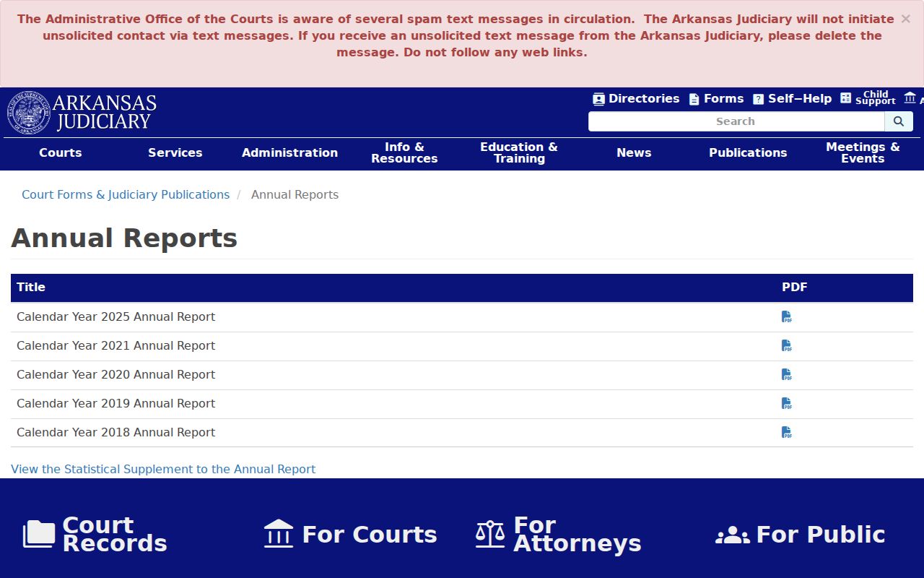Viewport: 924px width, 578px height.
Task: Open the 2020 Annual Report PDF icon
Action: (x=787, y=374)
